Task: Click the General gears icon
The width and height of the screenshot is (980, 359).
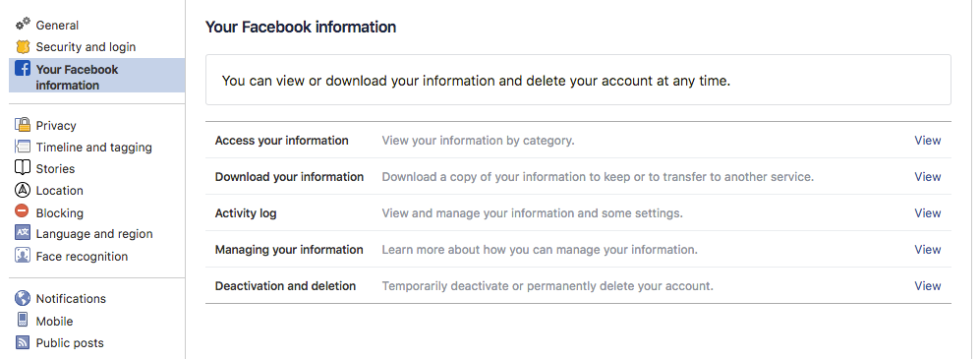Action: (x=23, y=24)
